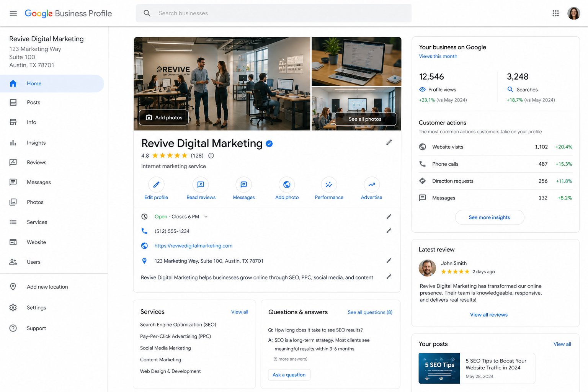Click the 12,546 Profile views stat
Image resolution: width=588 pixels, height=392 pixels.
443,88
